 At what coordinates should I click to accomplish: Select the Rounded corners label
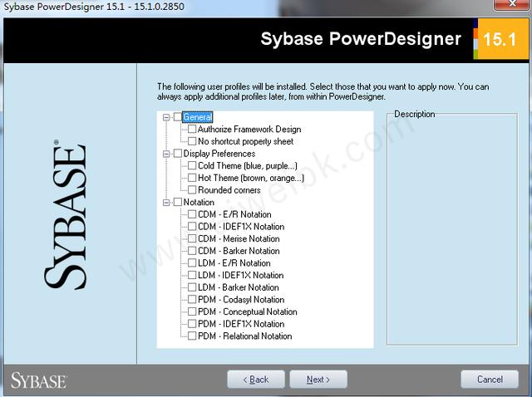point(229,190)
